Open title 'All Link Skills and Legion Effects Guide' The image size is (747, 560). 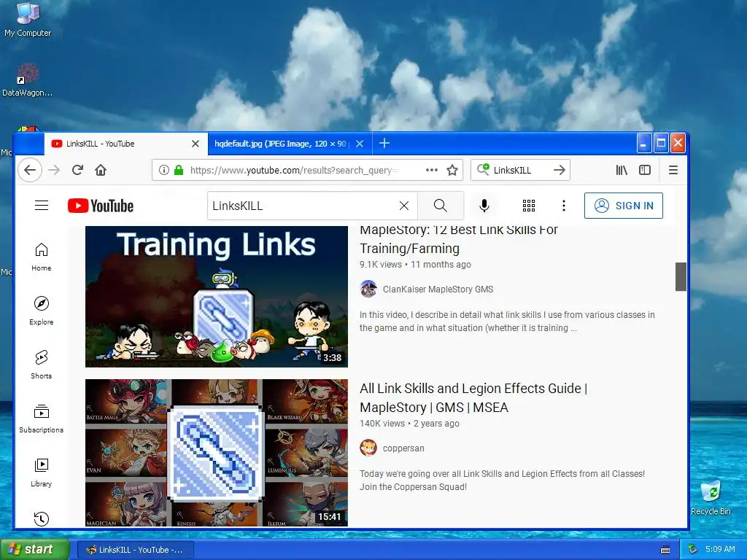[x=473, y=397]
